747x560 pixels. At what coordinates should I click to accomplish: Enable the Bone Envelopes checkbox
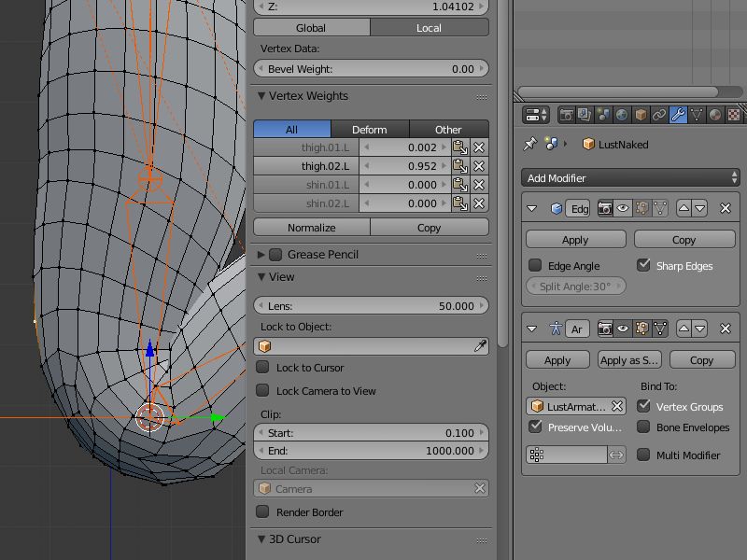coord(643,427)
